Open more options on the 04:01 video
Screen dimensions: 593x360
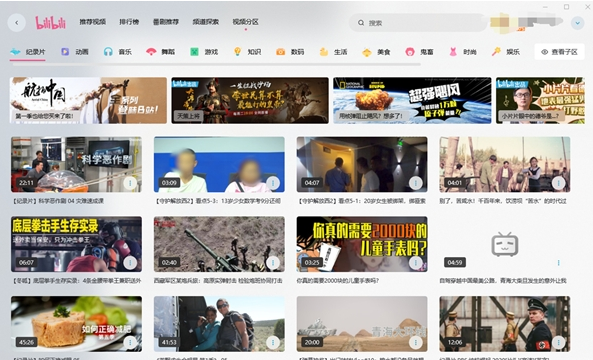click(x=558, y=183)
